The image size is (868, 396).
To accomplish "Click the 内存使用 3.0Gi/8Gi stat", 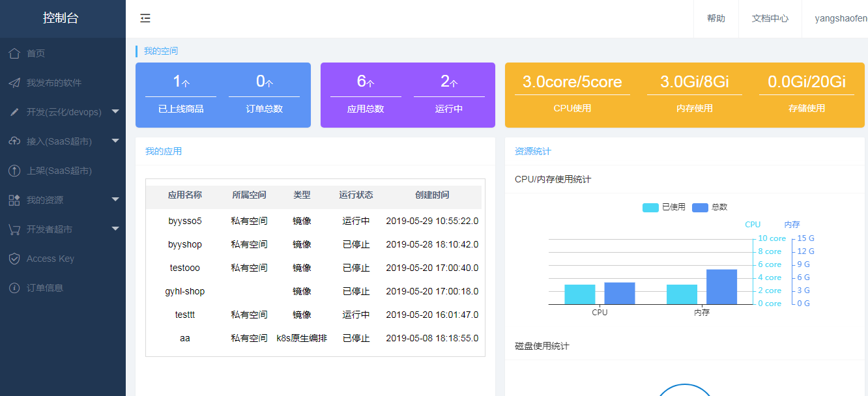I will [x=695, y=94].
